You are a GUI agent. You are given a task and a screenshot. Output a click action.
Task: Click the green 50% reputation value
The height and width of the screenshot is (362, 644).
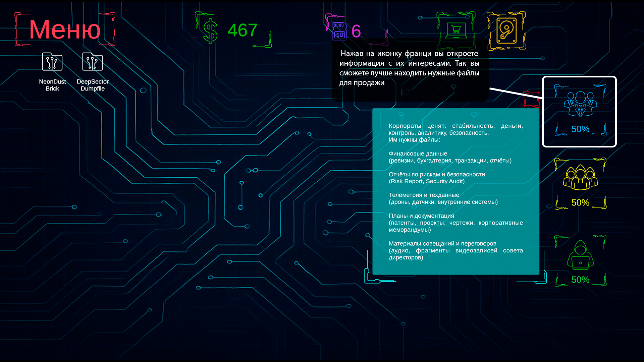coord(580,280)
